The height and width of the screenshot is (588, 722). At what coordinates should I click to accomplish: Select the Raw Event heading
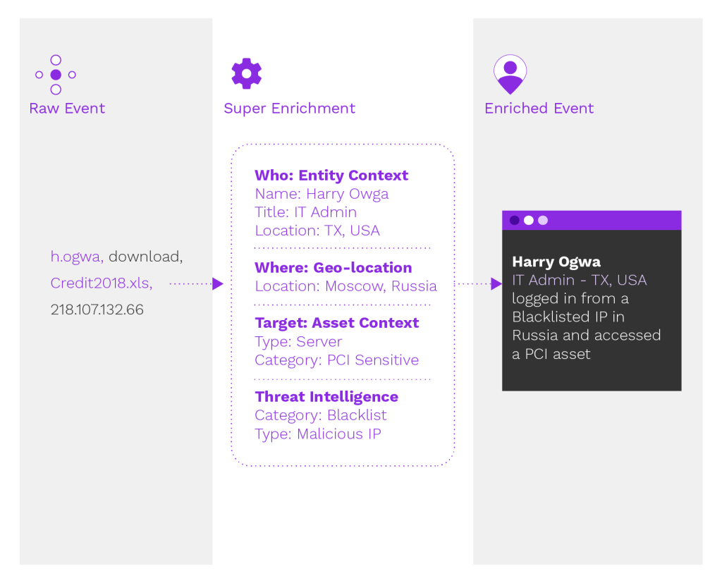[67, 108]
